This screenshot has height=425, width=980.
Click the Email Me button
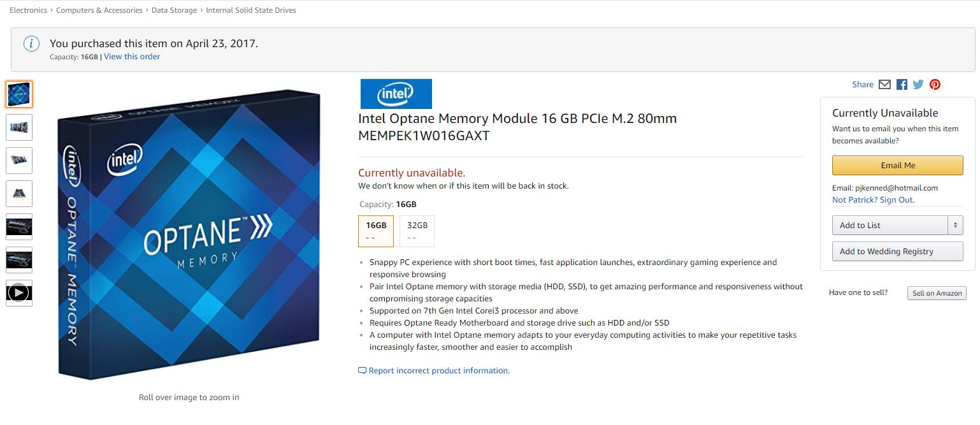click(897, 165)
